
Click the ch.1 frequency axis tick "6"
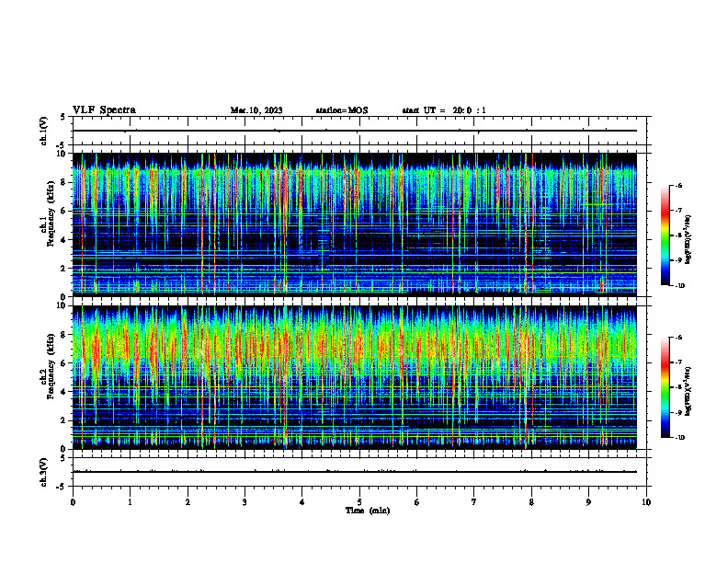click(x=64, y=211)
